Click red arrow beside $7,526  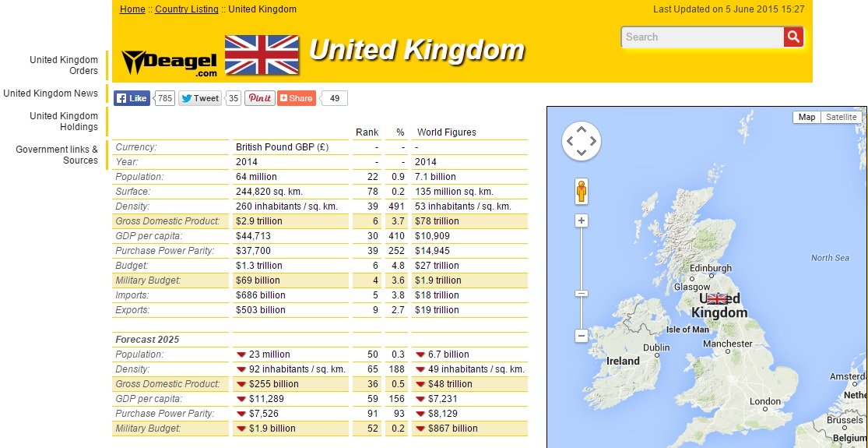(x=241, y=414)
